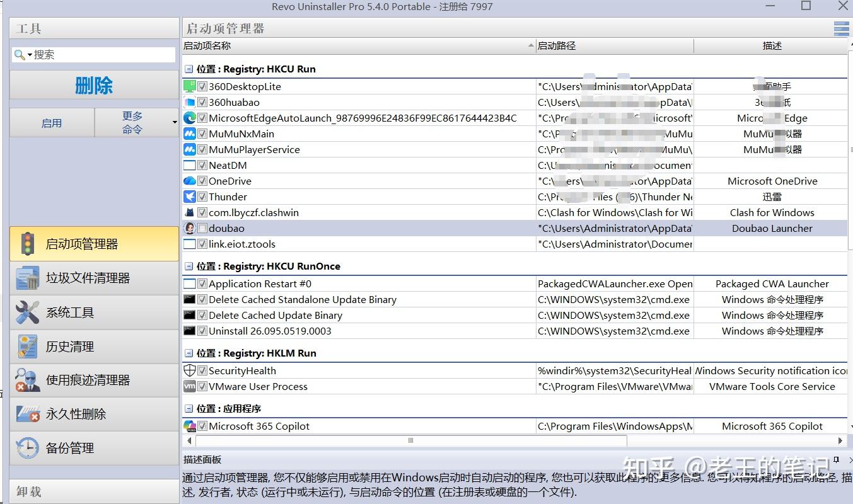Click the 删除 button
The image size is (853, 504).
point(94,85)
